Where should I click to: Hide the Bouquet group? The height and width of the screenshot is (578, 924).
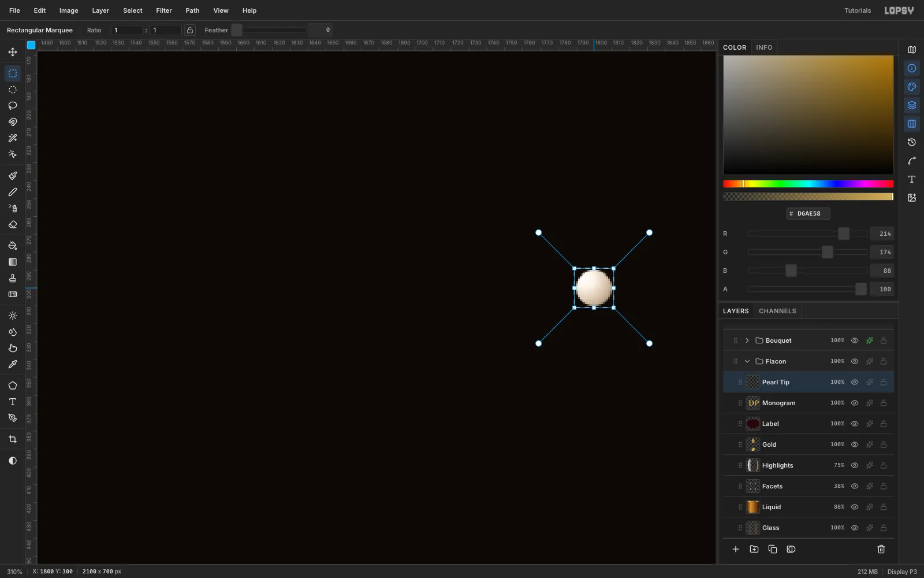click(x=855, y=340)
